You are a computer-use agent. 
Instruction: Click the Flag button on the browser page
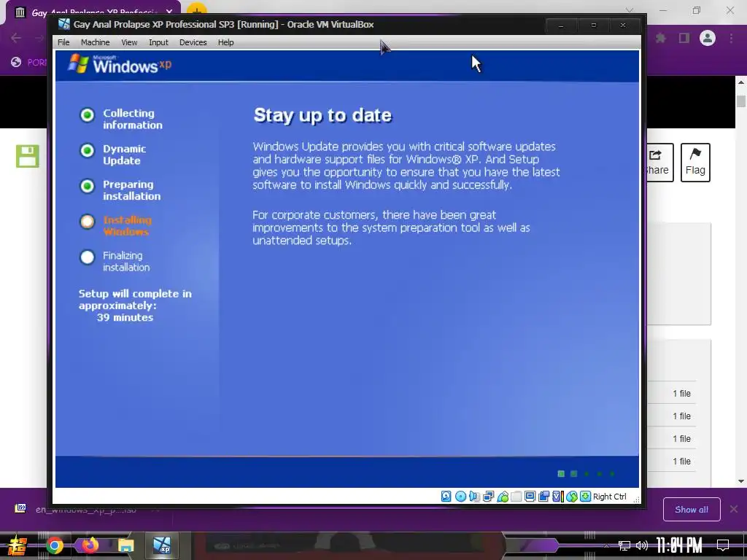(695, 163)
